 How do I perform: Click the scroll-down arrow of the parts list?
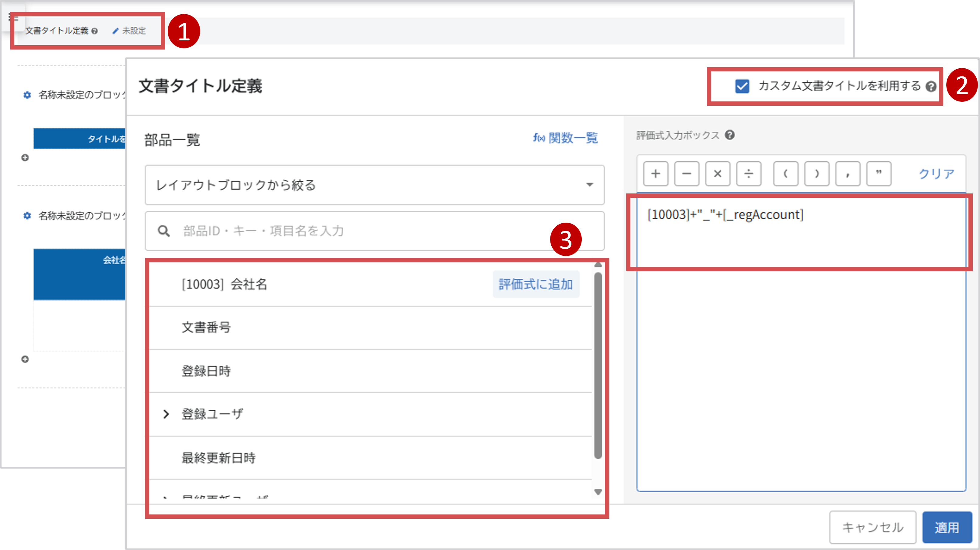point(598,492)
